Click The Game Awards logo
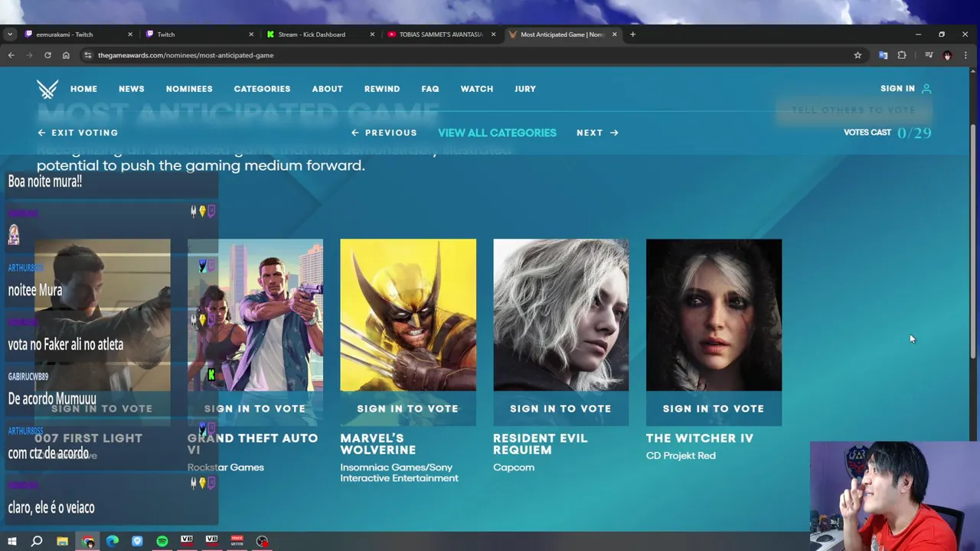This screenshot has height=551, width=980. point(47,89)
